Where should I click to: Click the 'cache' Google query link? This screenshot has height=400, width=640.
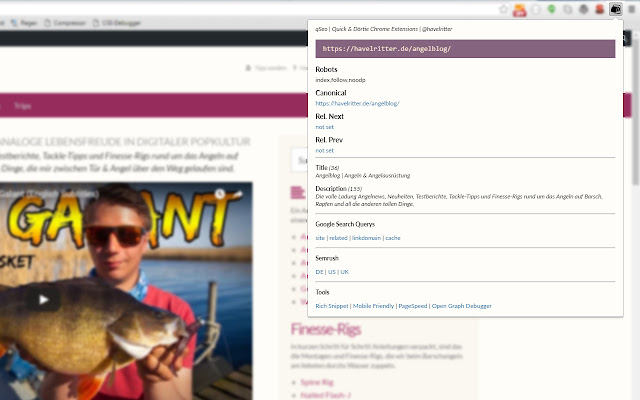(x=393, y=238)
